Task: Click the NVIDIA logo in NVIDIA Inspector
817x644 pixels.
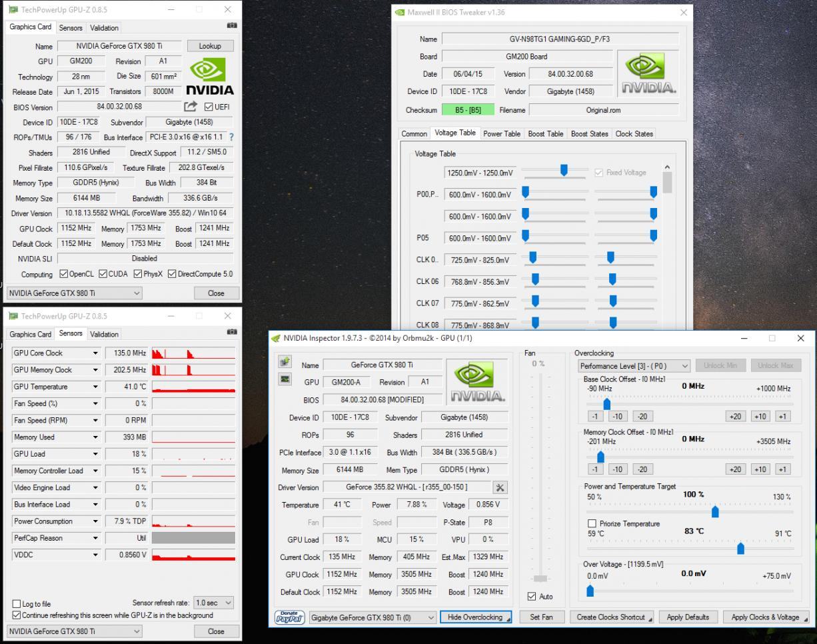Action: point(476,382)
